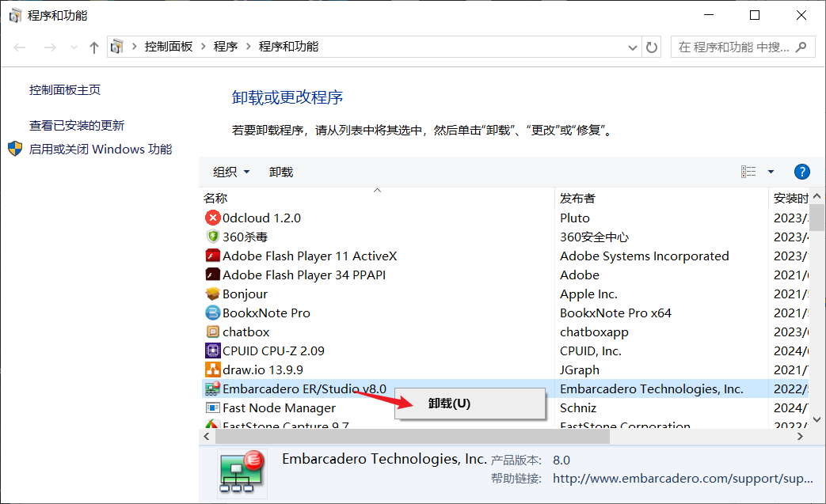The width and height of the screenshot is (826, 504).
Task: Select Adobe Flash Player 11 ActiveX entry
Action: pos(310,256)
